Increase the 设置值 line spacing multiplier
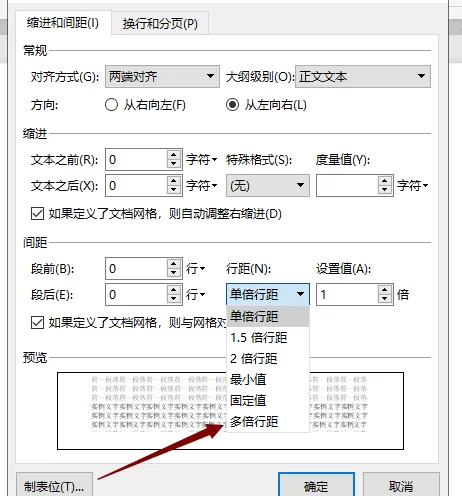This screenshot has width=462, height=496. (x=385, y=290)
